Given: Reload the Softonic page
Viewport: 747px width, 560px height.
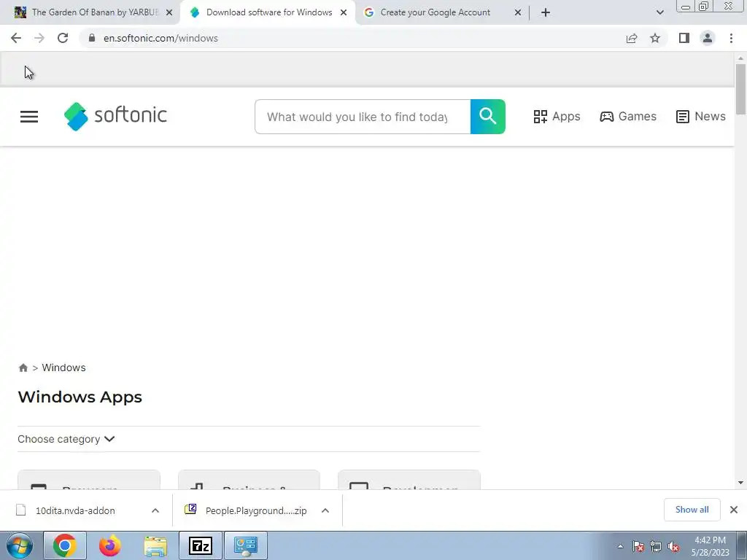Looking at the screenshot, I should tap(63, 38).
